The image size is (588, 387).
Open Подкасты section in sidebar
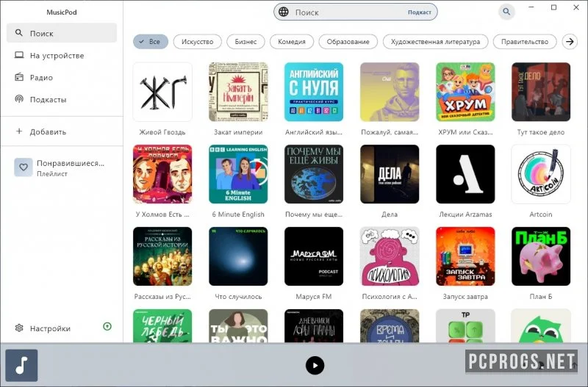(x=62, y=100)
